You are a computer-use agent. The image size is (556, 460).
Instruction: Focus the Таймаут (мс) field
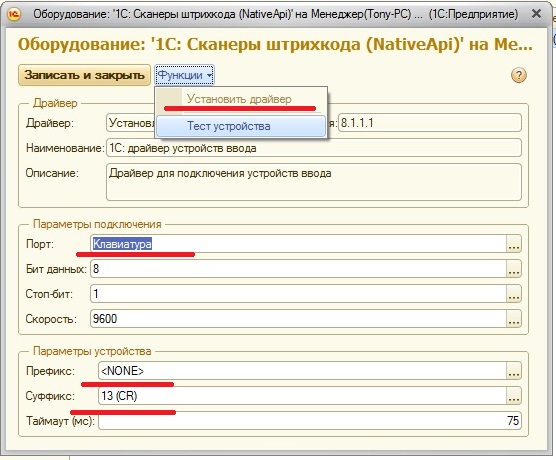point(310,421)
